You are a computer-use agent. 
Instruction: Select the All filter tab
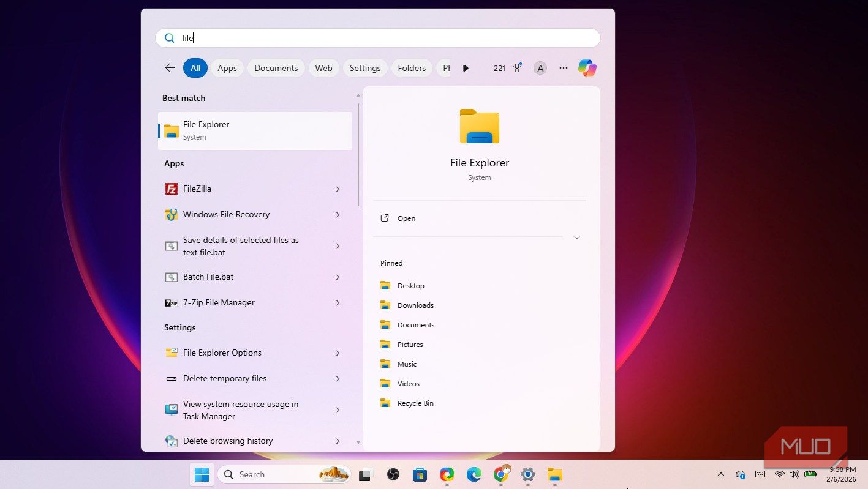(x=195, y=68)
